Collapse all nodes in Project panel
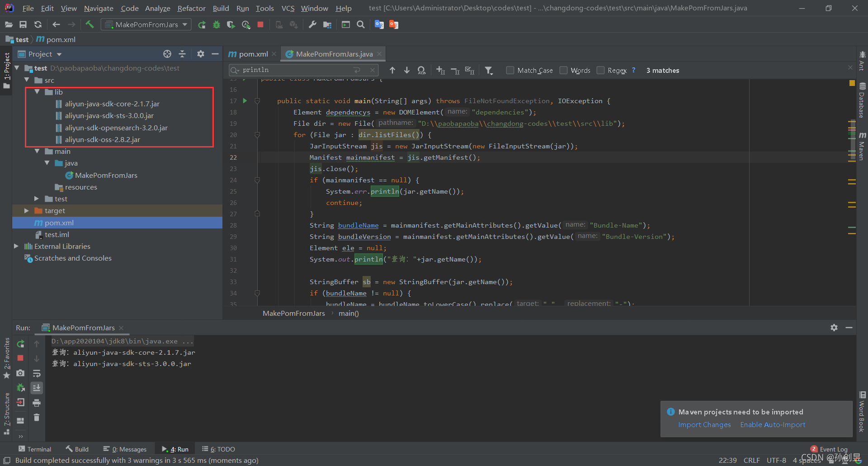Image resolution: width=868 pixels, height=466 pixels. (182, 54)
